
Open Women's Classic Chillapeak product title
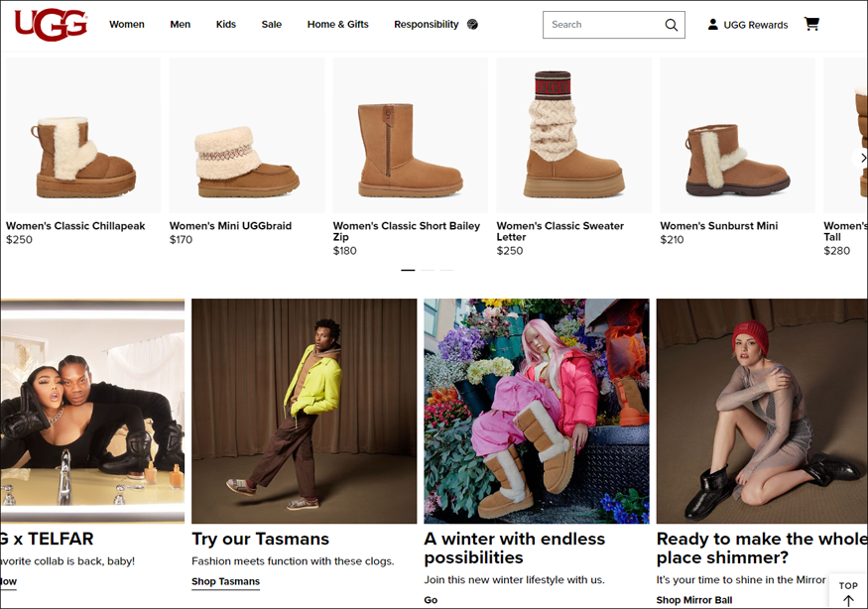(x=75, y=226)
